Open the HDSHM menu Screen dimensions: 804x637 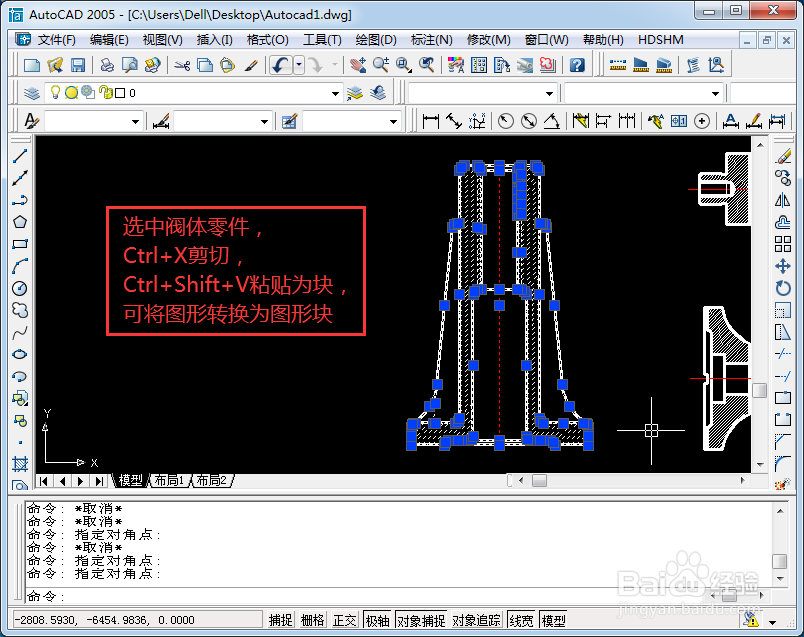click(x=660, y=39)
